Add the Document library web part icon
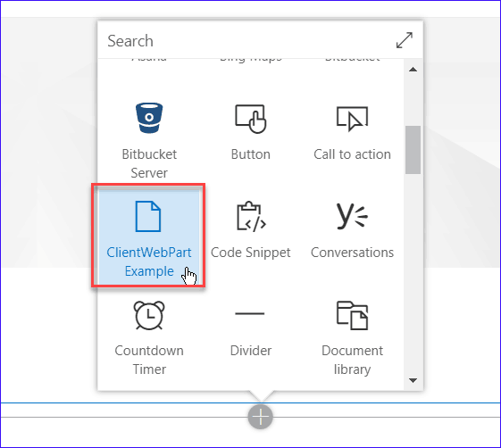Screen dimensions: 501x448 [x=352, y=315]
